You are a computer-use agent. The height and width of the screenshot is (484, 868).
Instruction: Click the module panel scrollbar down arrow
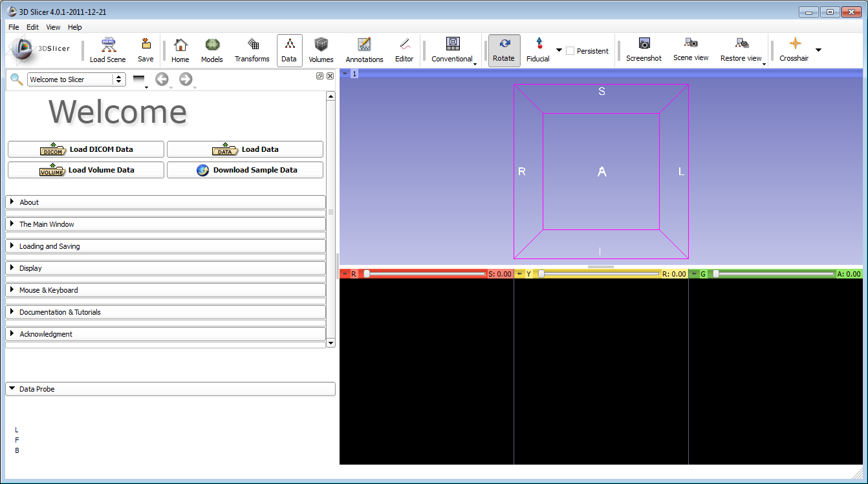pyautogui.click(x=331, y=342)
